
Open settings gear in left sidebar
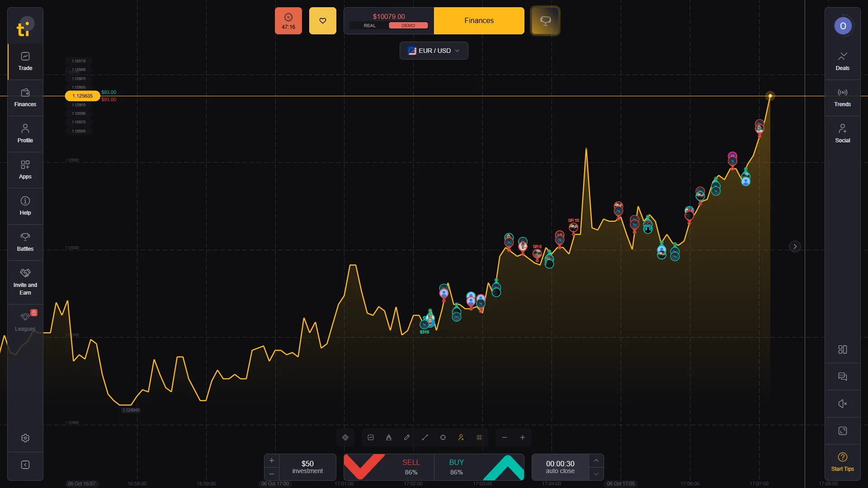pos(25,438)
